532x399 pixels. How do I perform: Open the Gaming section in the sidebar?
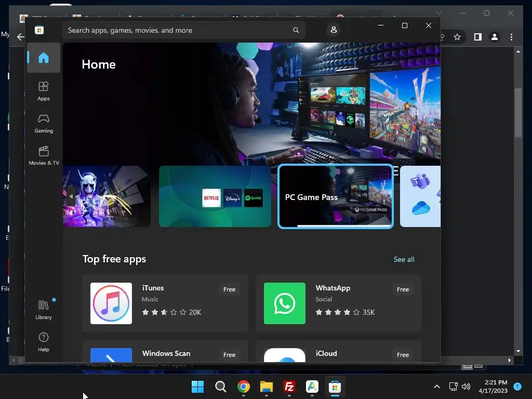[44, 123]
